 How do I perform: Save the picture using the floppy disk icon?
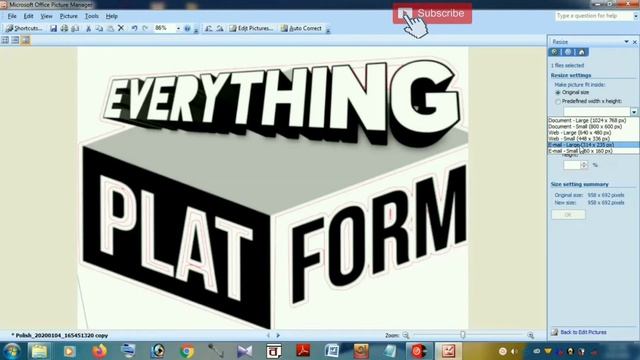point(53,28)
